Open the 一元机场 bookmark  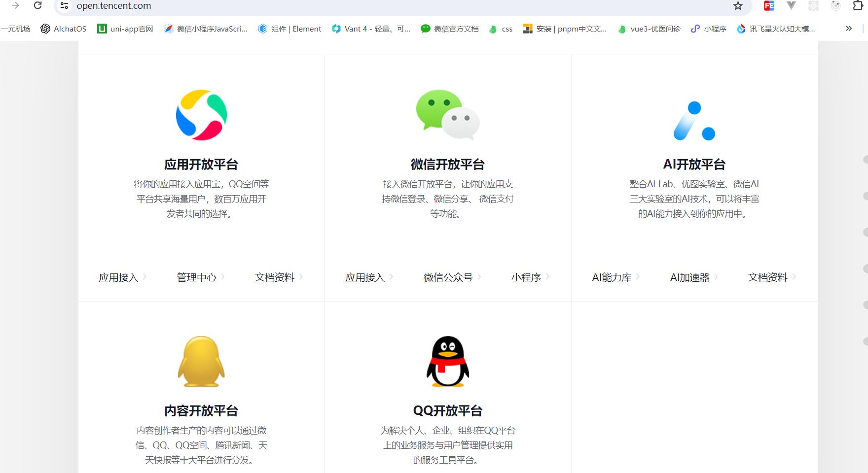point(15,29)
